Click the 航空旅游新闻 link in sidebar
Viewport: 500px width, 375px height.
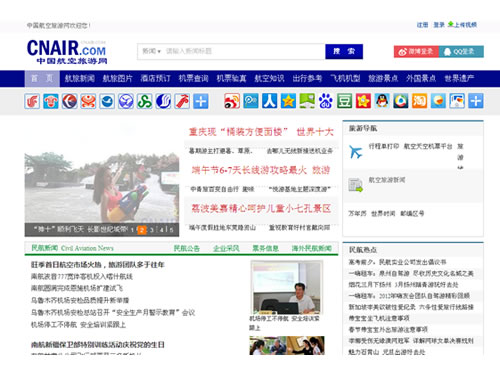pyautogui.click(x=387, y=180)
